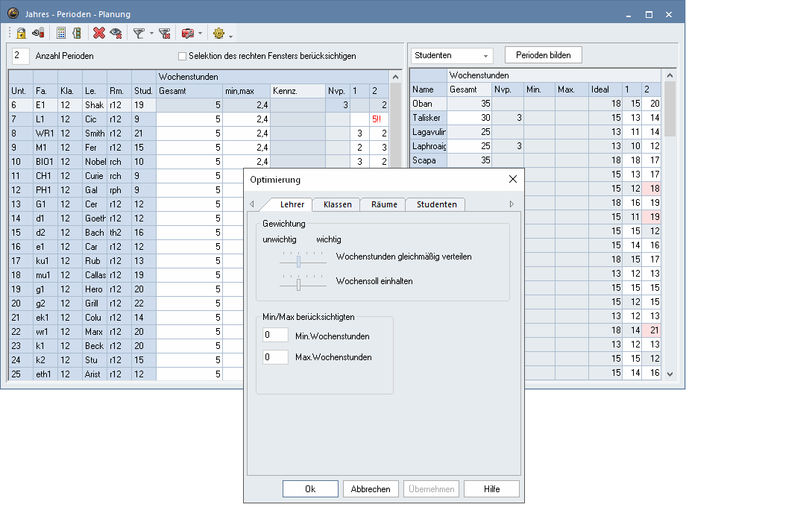Viewport: 812px width, 522px height.
Task: Click the down arrow of right table scrollbar
Action: [670, 374]
